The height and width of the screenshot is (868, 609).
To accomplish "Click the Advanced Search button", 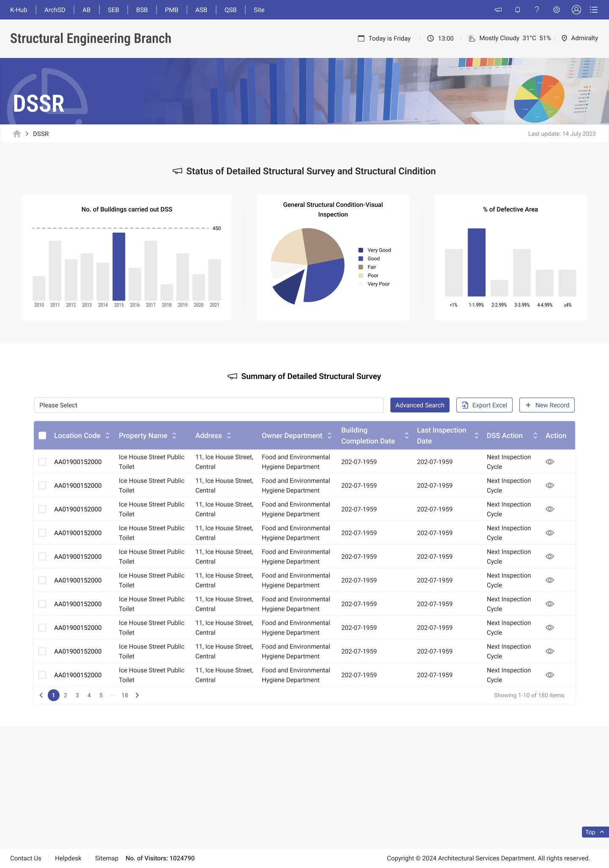I will 420,405.
